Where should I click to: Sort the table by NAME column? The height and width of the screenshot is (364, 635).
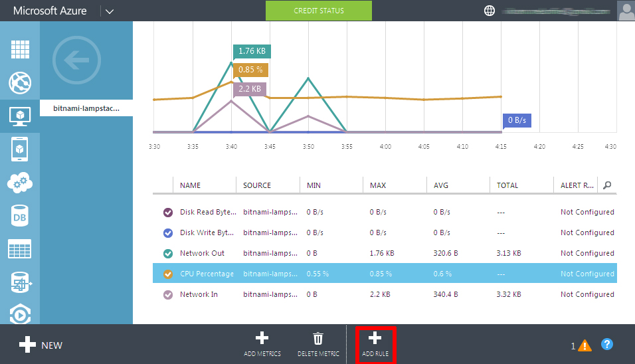[191, 185]
